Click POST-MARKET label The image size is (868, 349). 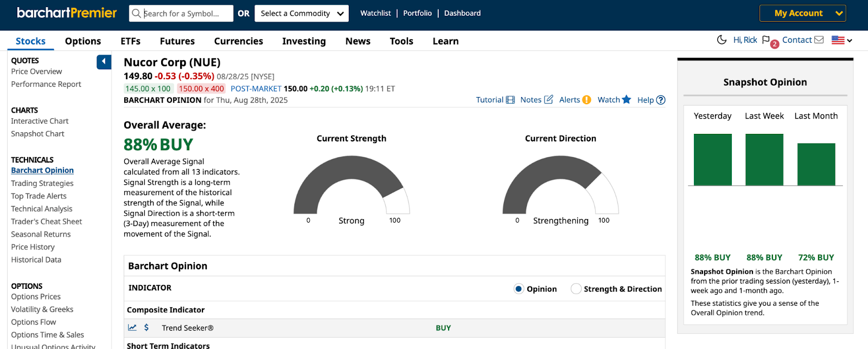point(256,89)
